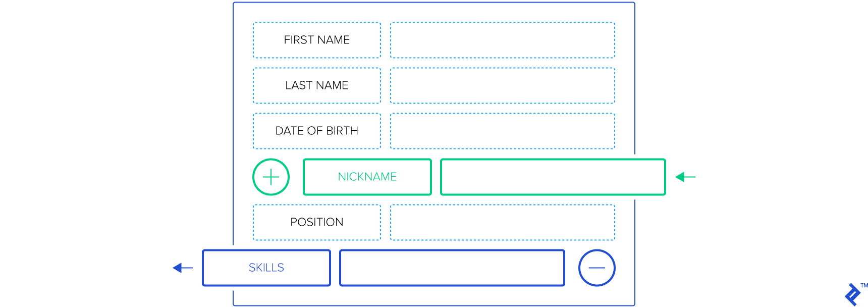This screenshot has height=308, width=868.
Task: Click the green plus circle icon
Action: pos(271,177)
